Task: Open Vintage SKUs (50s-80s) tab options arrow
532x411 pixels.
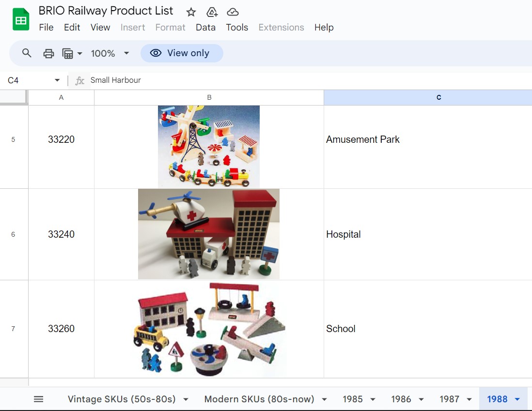Action: coord(186,399)
